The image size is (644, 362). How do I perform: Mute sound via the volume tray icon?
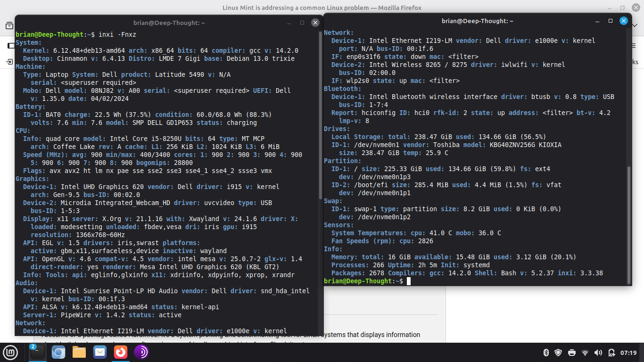[598, 352]
